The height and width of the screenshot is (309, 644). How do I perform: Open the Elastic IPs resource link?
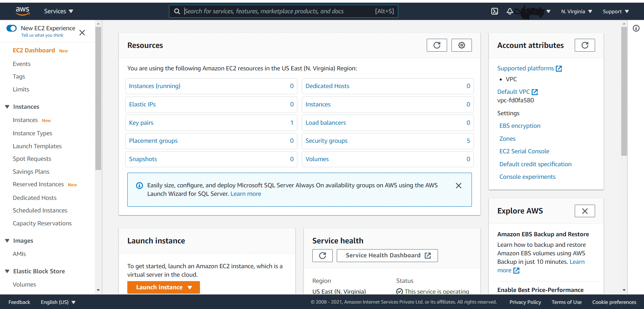143,104
